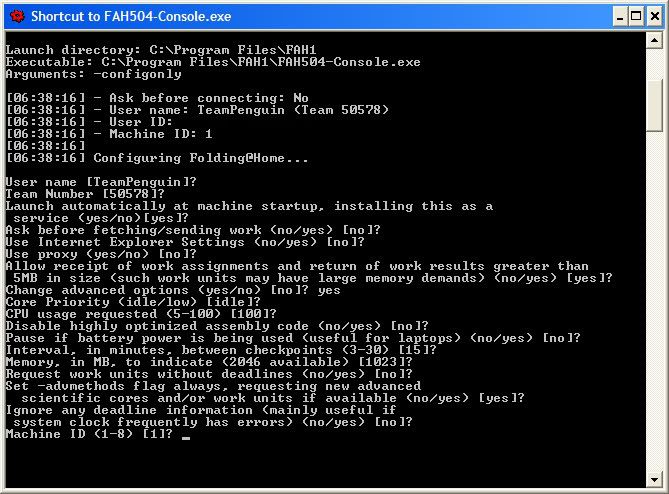Select the 'Configuring Folding@Home...' line
The height and width of the screenshot is (494, 669).
click(x=157, y=158)
